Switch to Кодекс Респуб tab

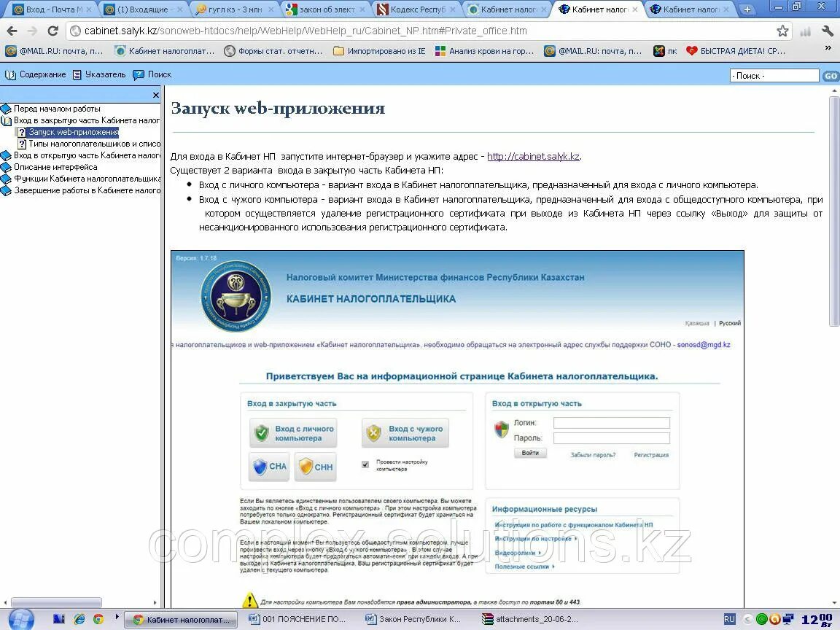pos(417,9)
